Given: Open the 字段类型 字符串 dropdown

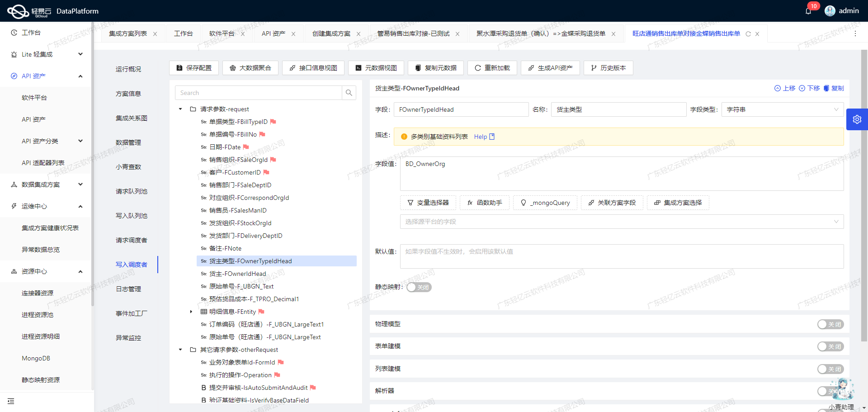Looking at the screenshot, I should (x=782, y=109).
